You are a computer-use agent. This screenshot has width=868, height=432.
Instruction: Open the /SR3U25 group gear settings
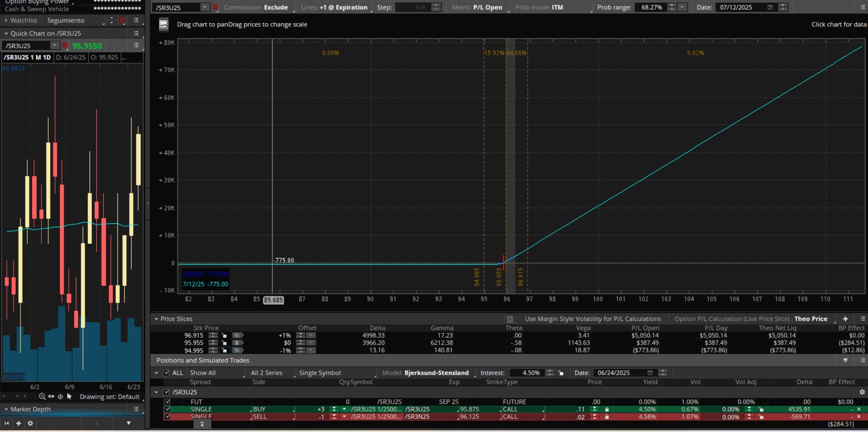click(x=862, y=392)
